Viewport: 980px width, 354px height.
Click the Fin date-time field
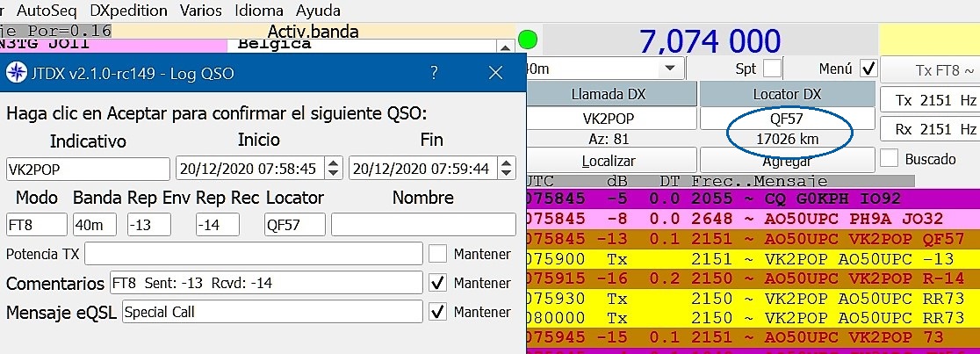tap(424, 169)
